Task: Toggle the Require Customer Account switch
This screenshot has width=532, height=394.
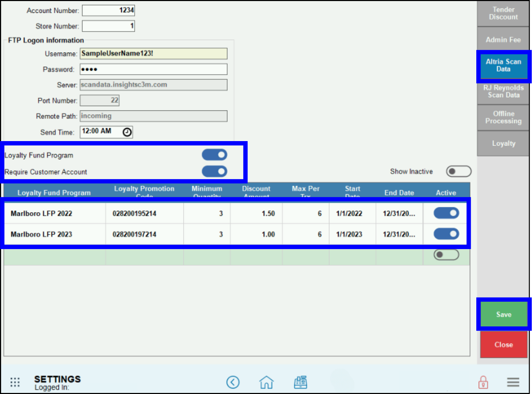Action: pyautogui.click(x=214, y=171)
